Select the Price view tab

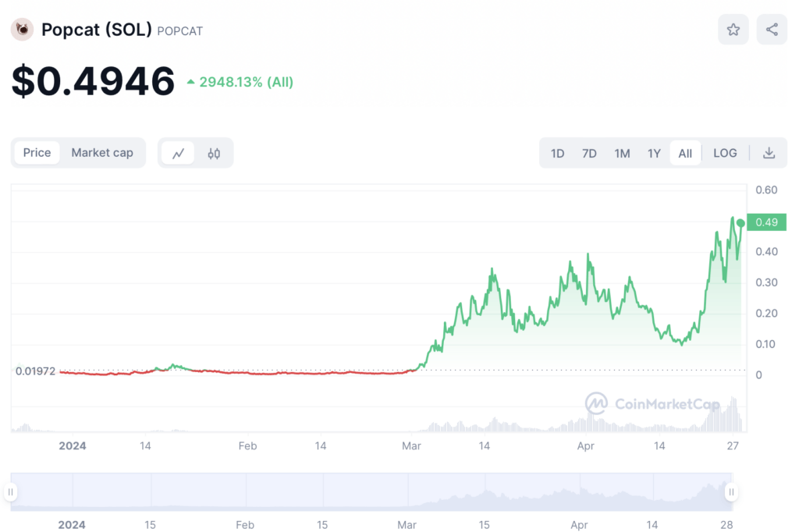coord(37,153)
